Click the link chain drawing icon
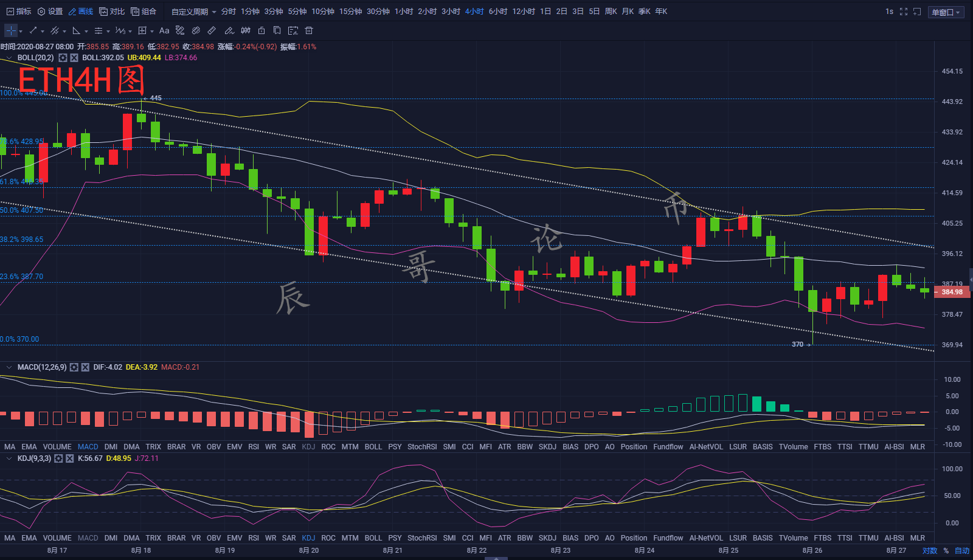 [196, 30]
